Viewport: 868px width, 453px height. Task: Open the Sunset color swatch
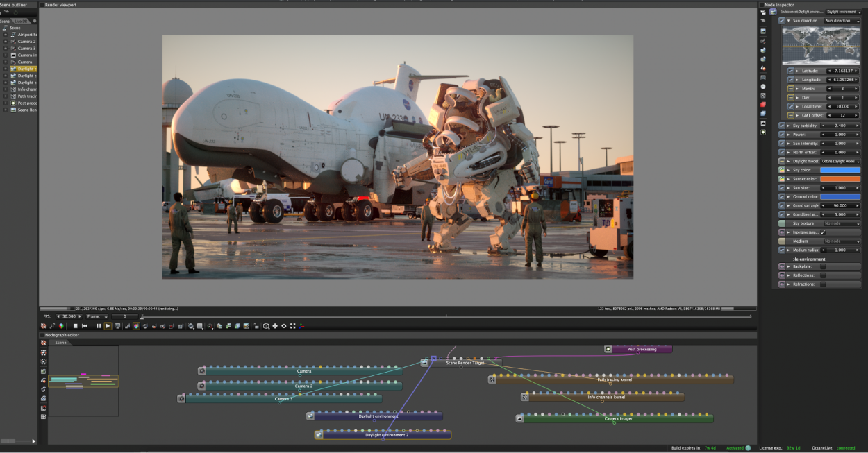[840, 179]
